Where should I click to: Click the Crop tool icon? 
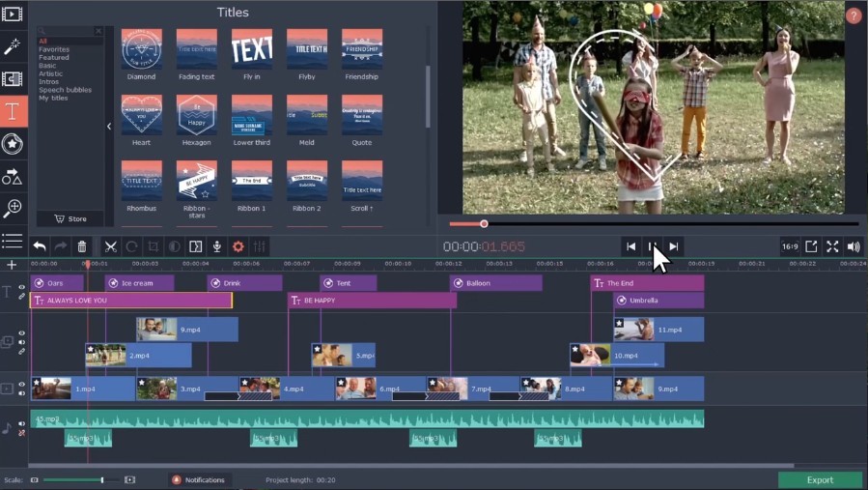[154, 246]
